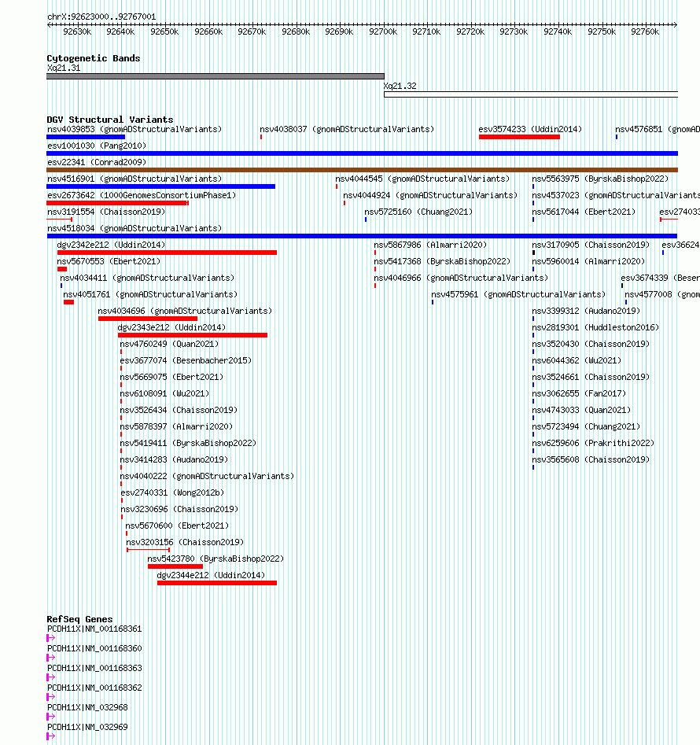Click nsv3062655 (Fan2017) label
This screenshot has height=745, width=700.
coord(579,393)
